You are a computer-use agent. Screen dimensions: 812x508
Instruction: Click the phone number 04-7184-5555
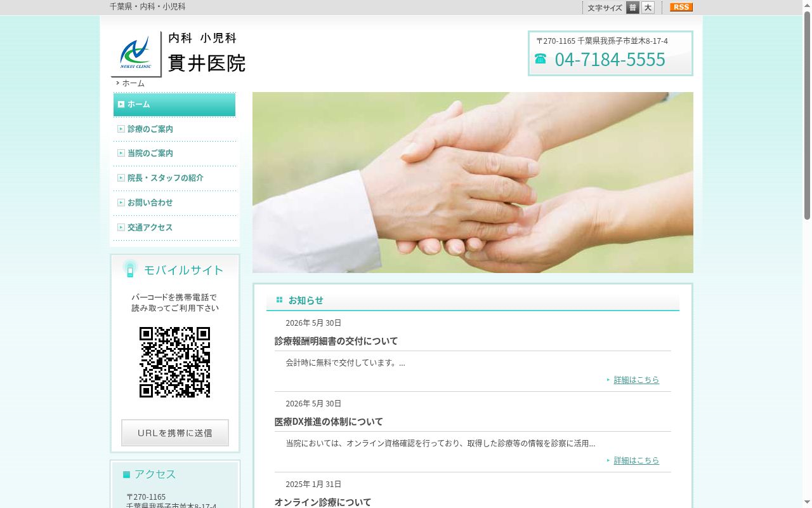tap(610, 59)
